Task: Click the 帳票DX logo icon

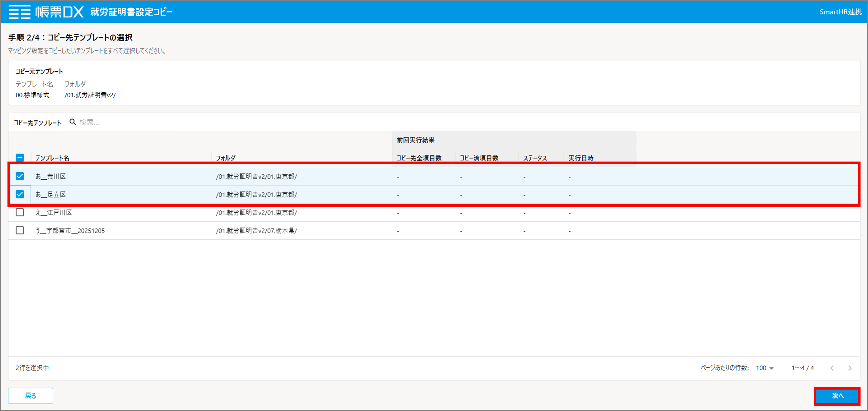Action: click(19, 12)
